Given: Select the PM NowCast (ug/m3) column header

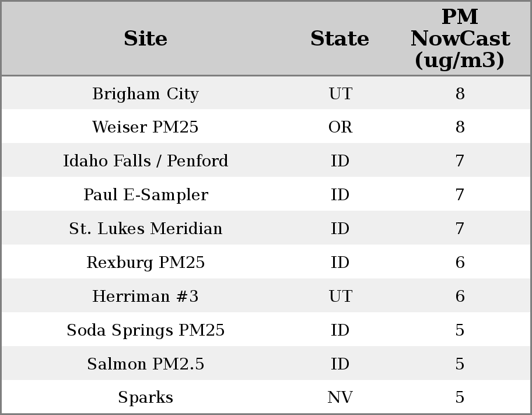Looking at the screenshot, I should (460, 39).
